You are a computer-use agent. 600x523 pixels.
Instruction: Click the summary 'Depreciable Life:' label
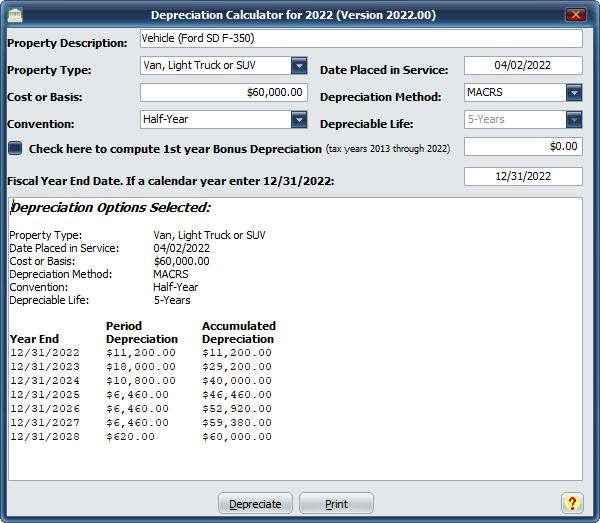pyautogui.click(x=49, y=300)
